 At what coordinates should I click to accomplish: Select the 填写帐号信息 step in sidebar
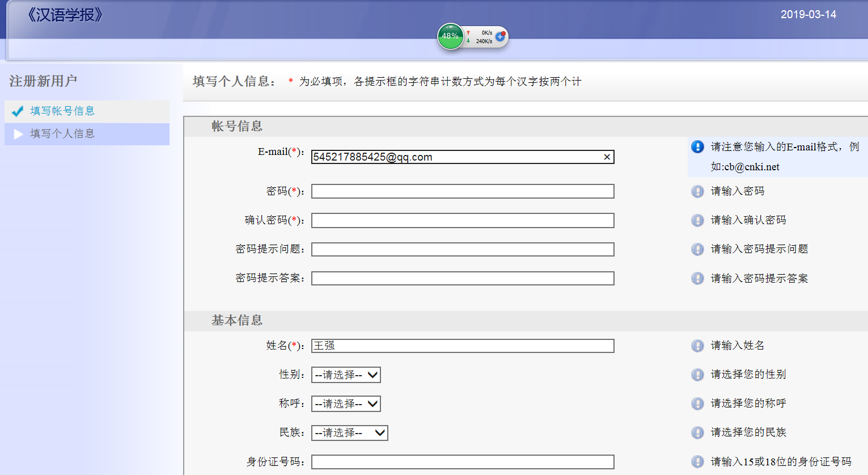pyautogui.click(x=62, y=111)
